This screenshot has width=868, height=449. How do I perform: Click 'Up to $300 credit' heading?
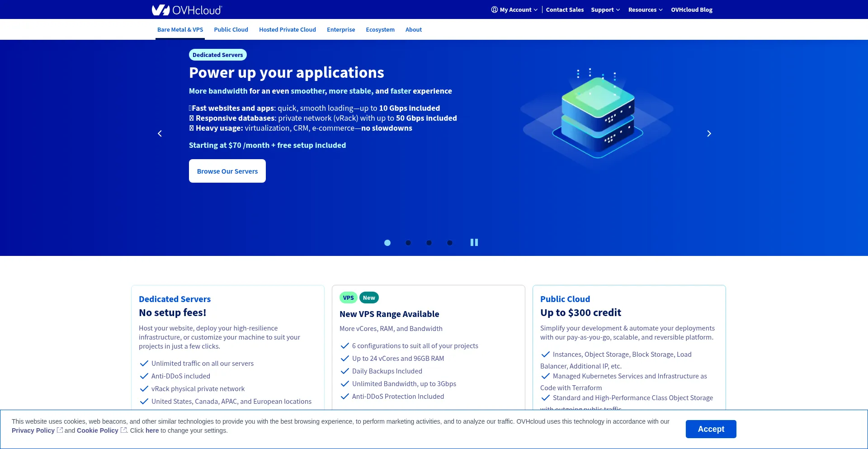tap(580, 312)
